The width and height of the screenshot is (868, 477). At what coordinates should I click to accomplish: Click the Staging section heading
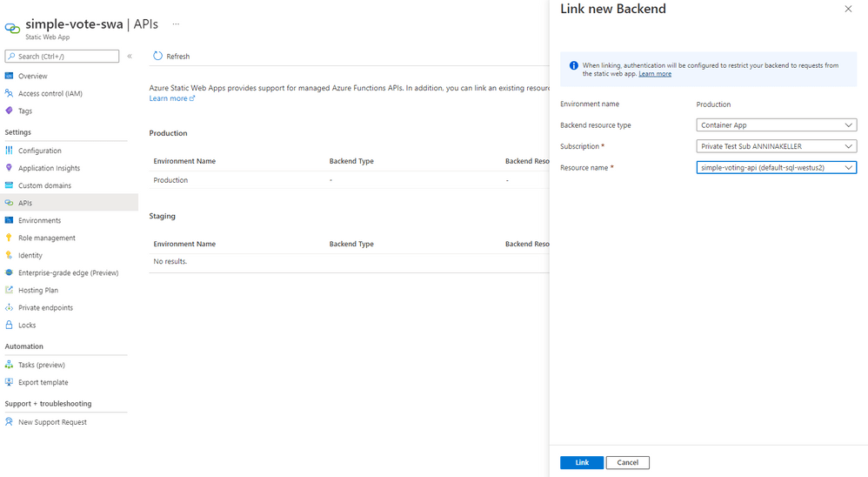click(162, 216)
